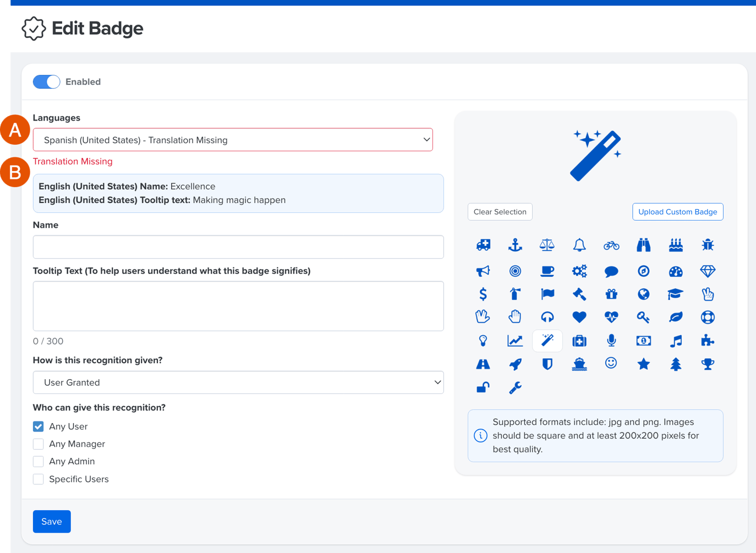756x553 pixels.
Task: Uncheck the Any User checkbox
Action: pyautogui.click(x=39, y=426)
